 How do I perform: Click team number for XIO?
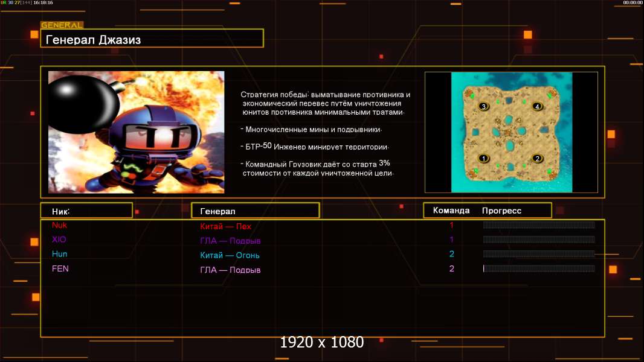[x=451, y=240]
